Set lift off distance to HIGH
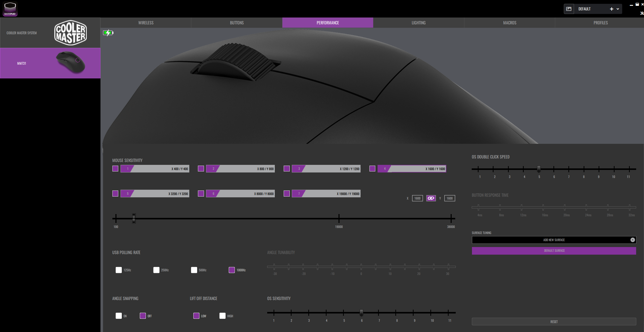This screenshot has height=332, width=644. [222, 316]
